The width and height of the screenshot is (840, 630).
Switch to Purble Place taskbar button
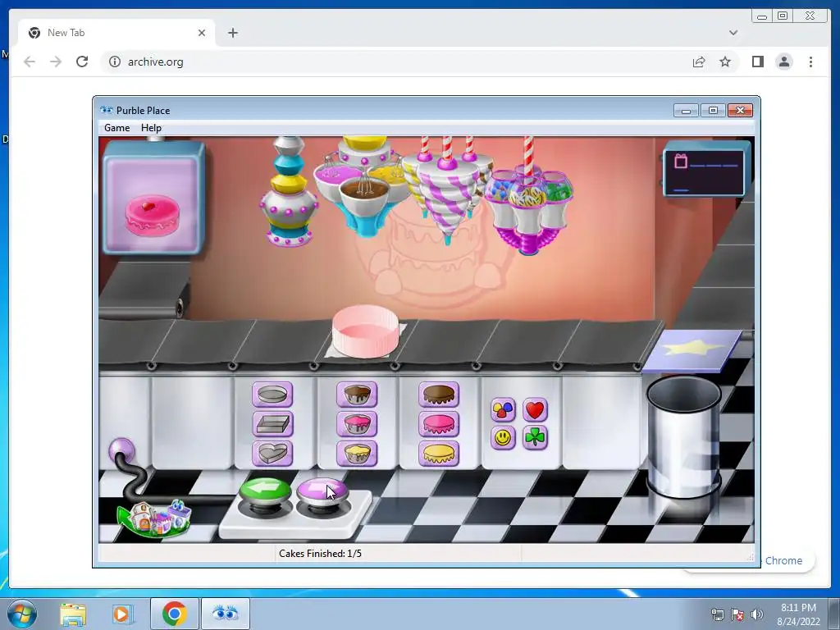pos(225,614)
